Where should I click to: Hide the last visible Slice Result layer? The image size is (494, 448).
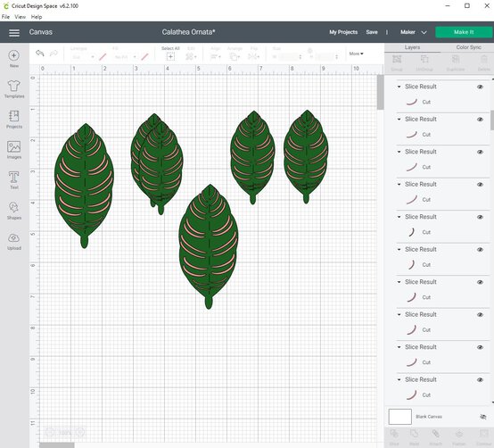click(480, 380)
